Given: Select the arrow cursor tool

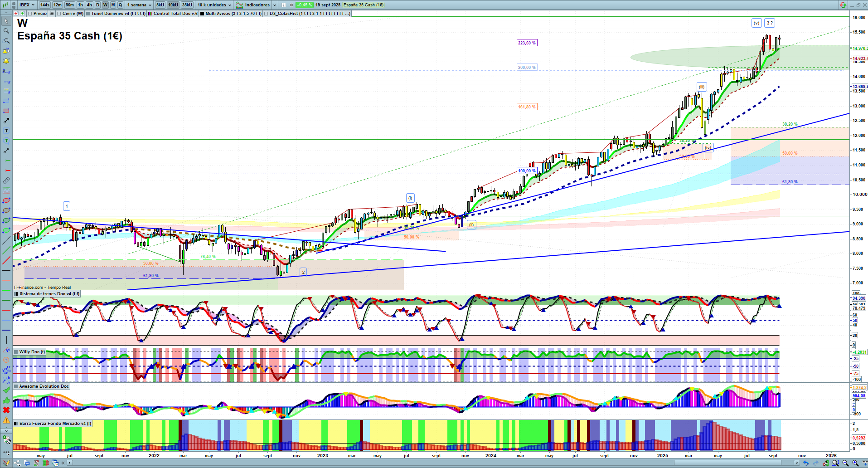Looking at the screenshot, I should (6, 21).
